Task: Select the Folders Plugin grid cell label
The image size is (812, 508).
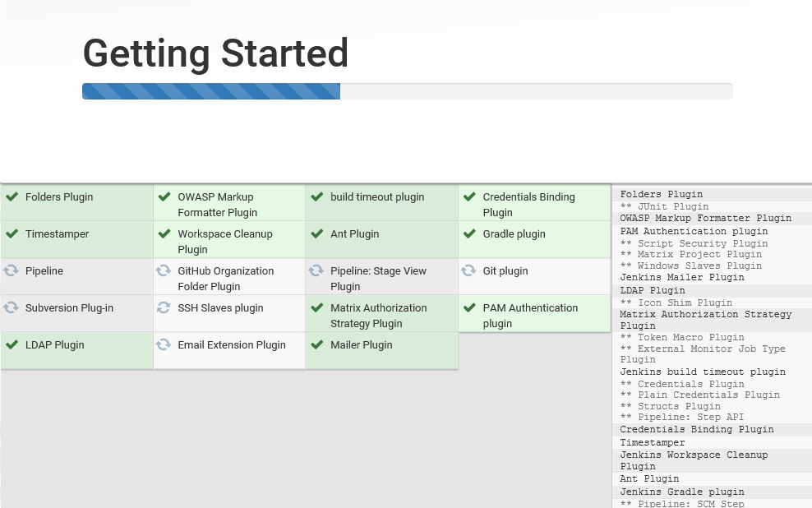Action: coord(59,196)
